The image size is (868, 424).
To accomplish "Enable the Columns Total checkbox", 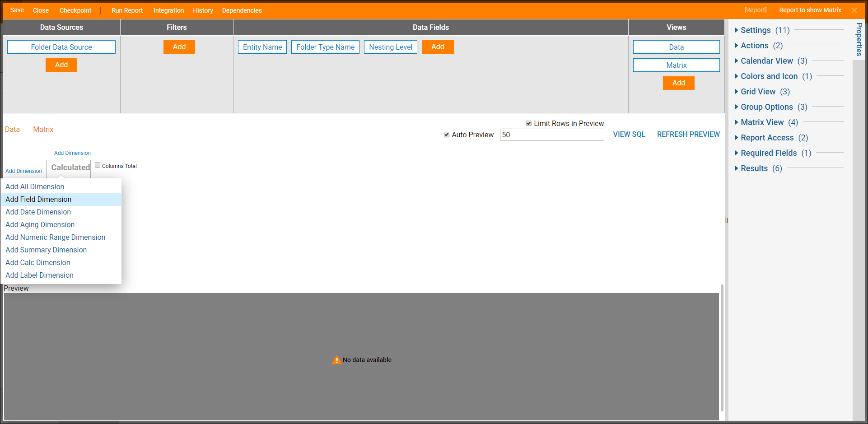I will [x=98, y=165].
